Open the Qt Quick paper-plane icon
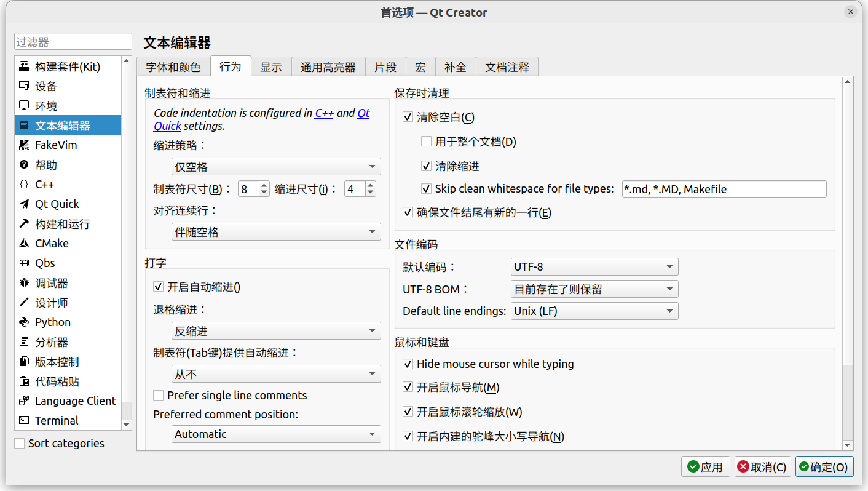Image resolution: width=868 pixels, height=491 pixels. pyautogui.click(x=24, y=204)
